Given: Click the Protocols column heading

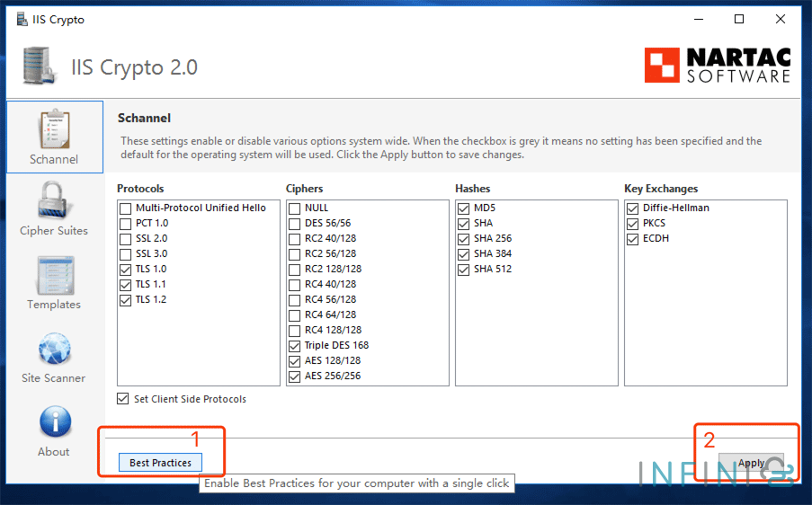Looking at the screenshot, I should [140, 189].
